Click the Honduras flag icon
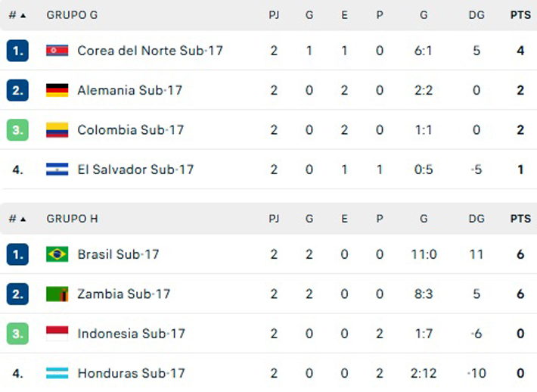This screenshot has width=537, height=392. coord(57,373)
